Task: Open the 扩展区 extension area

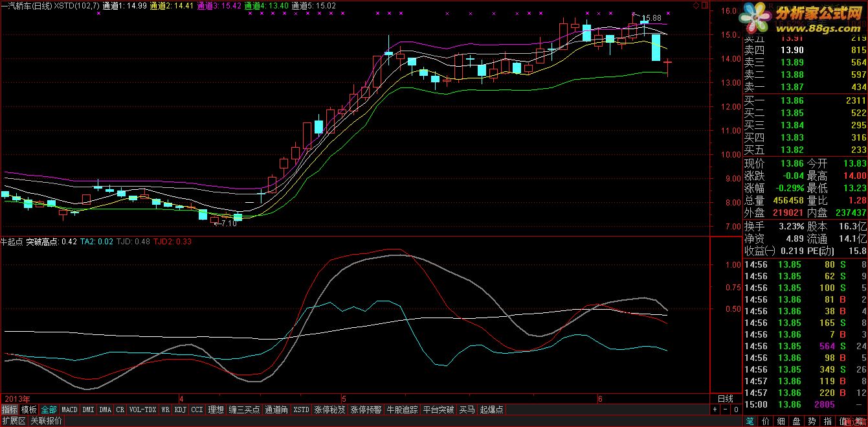Action: 14,421
